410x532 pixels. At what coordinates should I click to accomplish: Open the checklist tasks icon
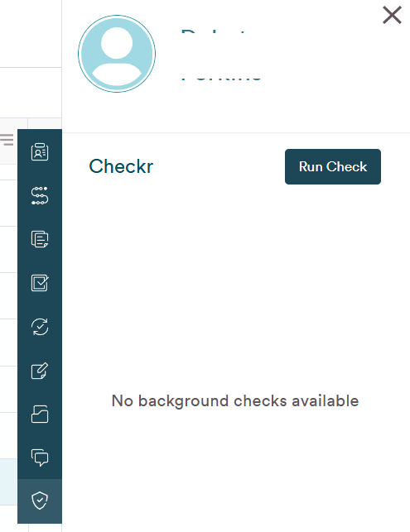40,283
